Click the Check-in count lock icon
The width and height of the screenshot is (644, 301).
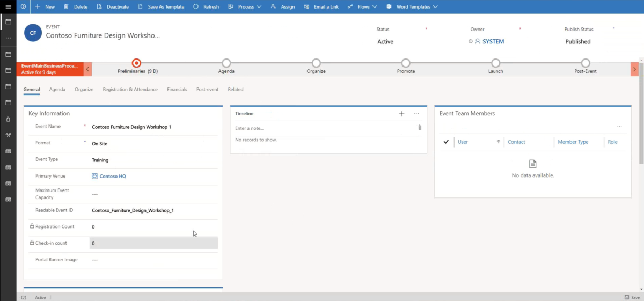point(32,243)
